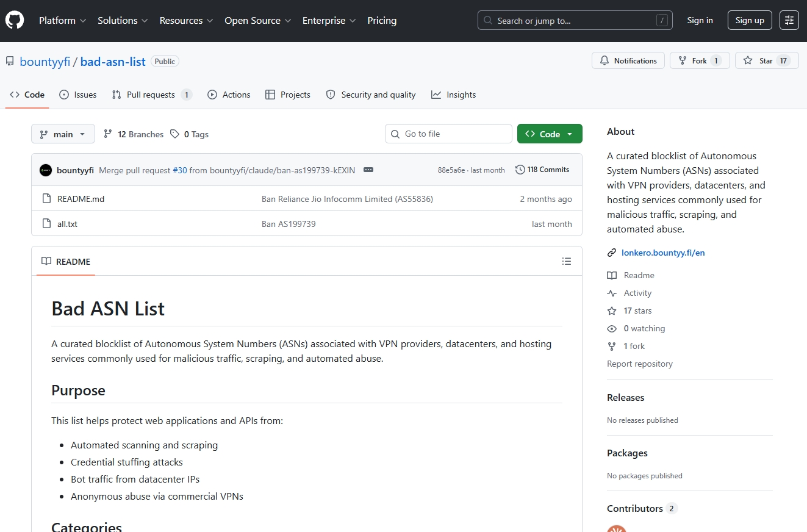Viewport: 807px width, 532px height.
Task: Click the all.txt file icon
Action: pos(46,224)
